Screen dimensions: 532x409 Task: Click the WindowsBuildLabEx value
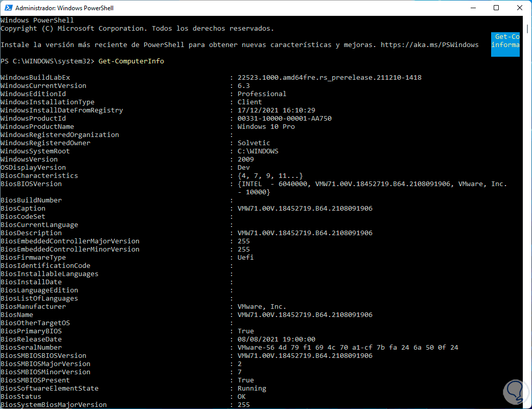(329, 78)
